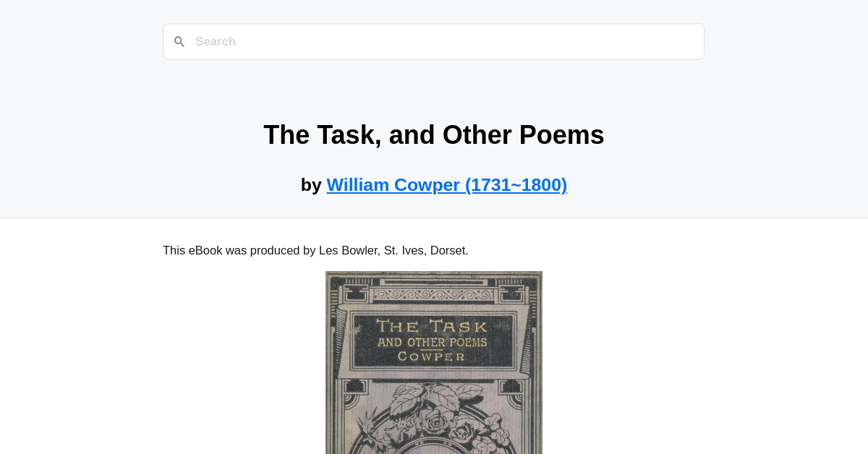Click the Les Bowler production credit line

315,250
